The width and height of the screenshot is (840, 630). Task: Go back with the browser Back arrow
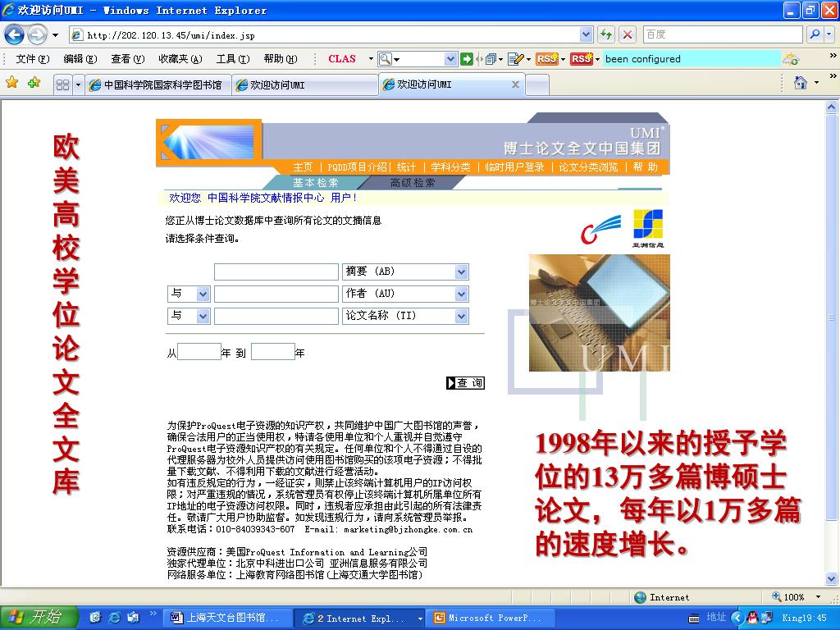(x=15, y=35)
